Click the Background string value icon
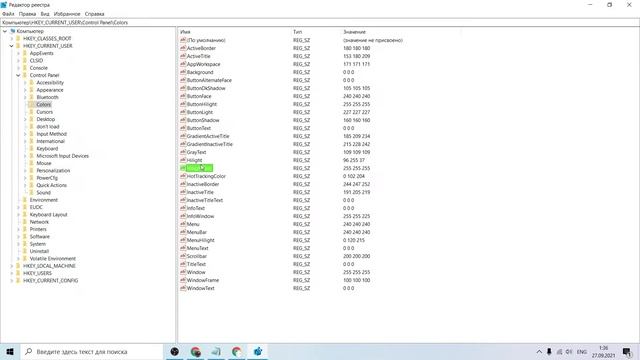The height and width of the screenshot is (360, 640). pos(183,72)
